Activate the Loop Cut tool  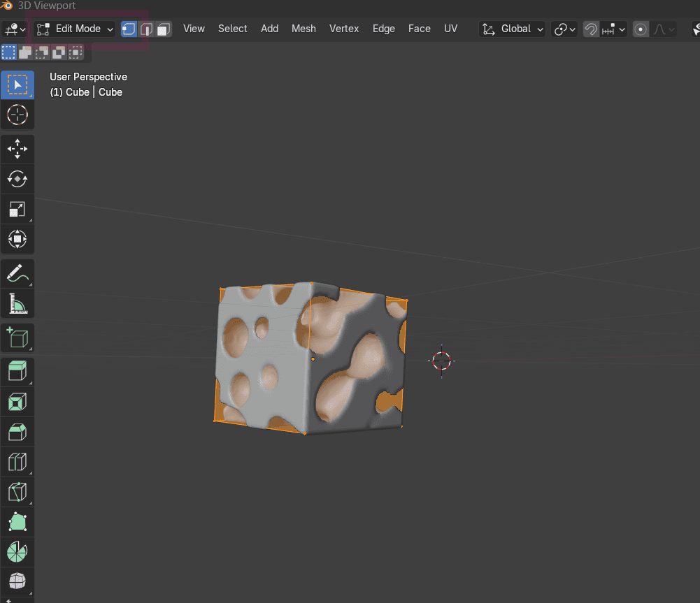pos(17,462)
